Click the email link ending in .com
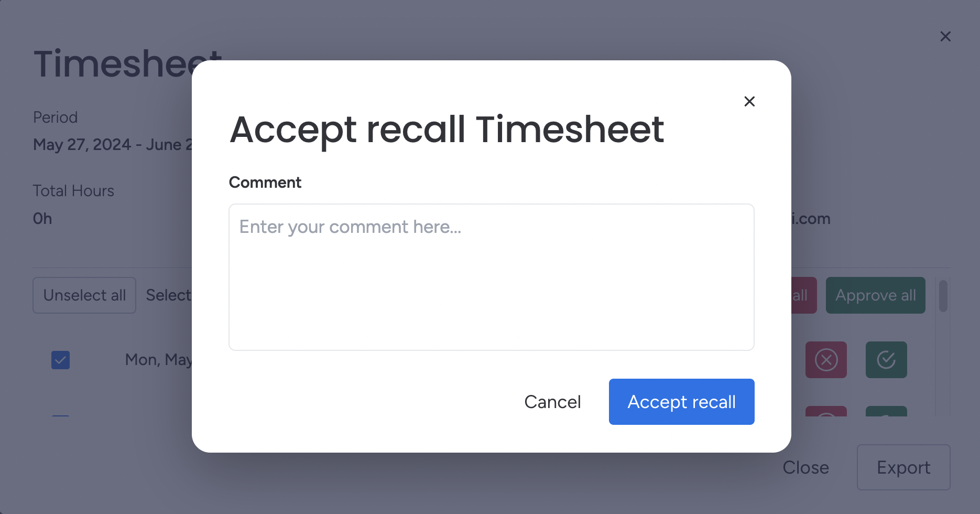Screen dimensions: 980x514 pos(810,218)
